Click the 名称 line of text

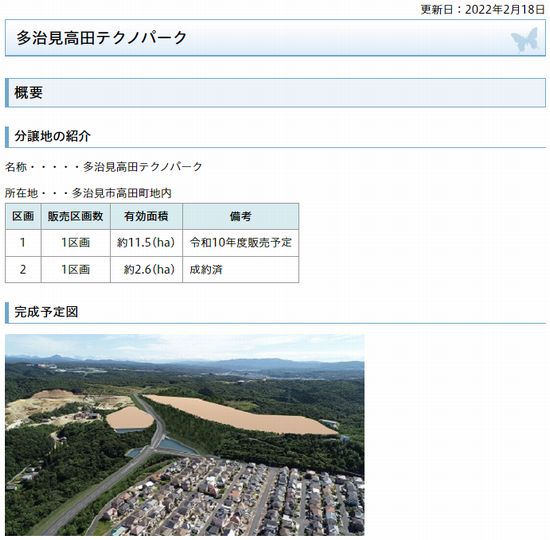click(x=104, y=167)
